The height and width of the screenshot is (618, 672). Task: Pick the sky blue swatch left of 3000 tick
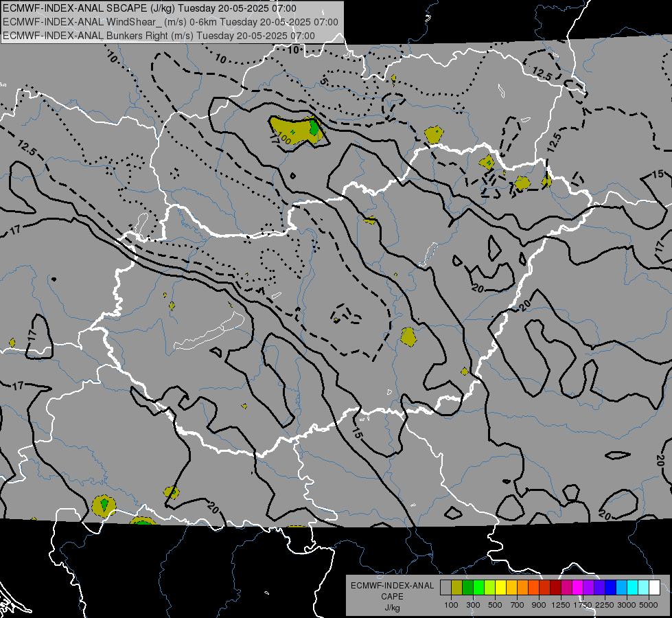(622, 587)
